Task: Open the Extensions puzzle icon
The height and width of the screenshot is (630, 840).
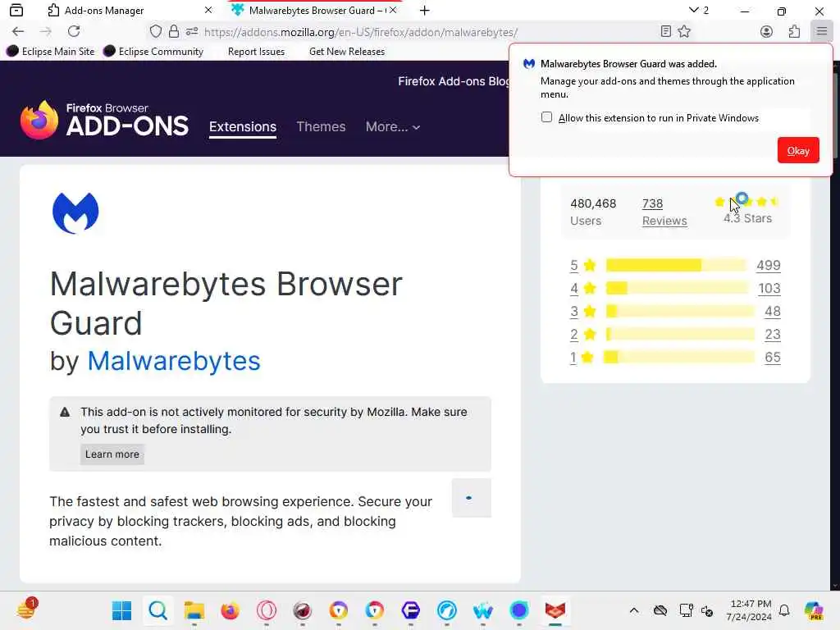Action: click(x=794, y=32)
